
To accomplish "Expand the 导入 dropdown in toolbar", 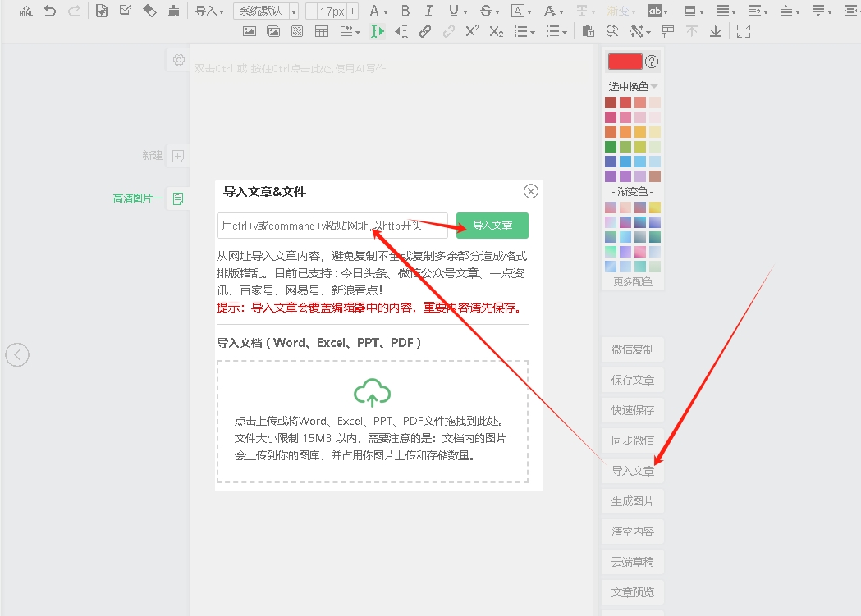I will click(x=209, y=11).
